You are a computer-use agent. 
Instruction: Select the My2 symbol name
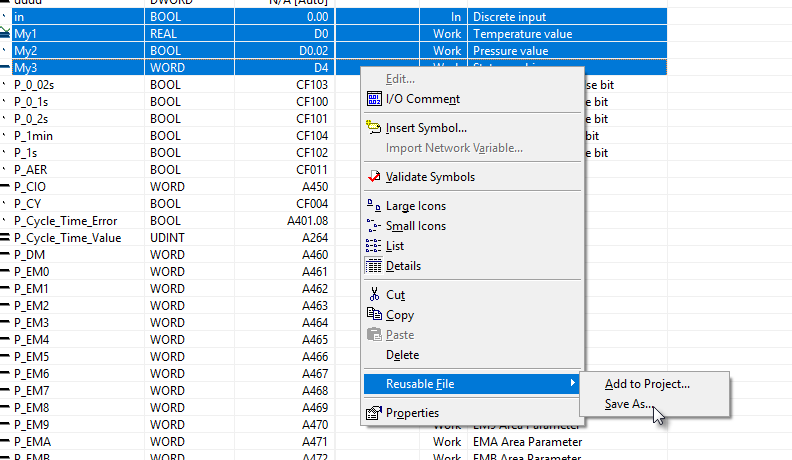click(26, 51)
